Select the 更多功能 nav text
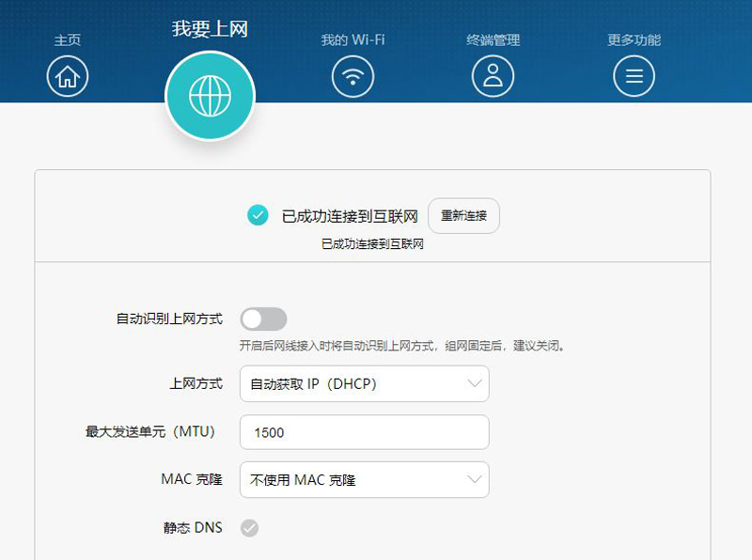The height and width of the screenshot is (560, 752). point(634,39)
